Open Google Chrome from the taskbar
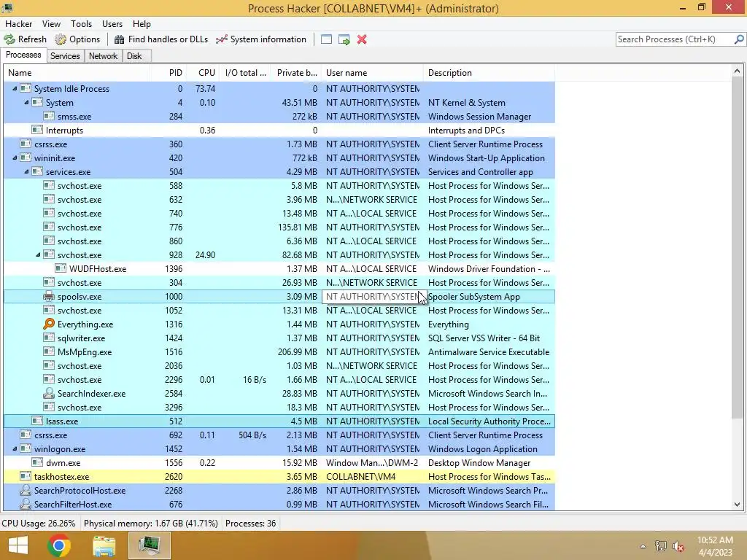 tap(59, 545)
